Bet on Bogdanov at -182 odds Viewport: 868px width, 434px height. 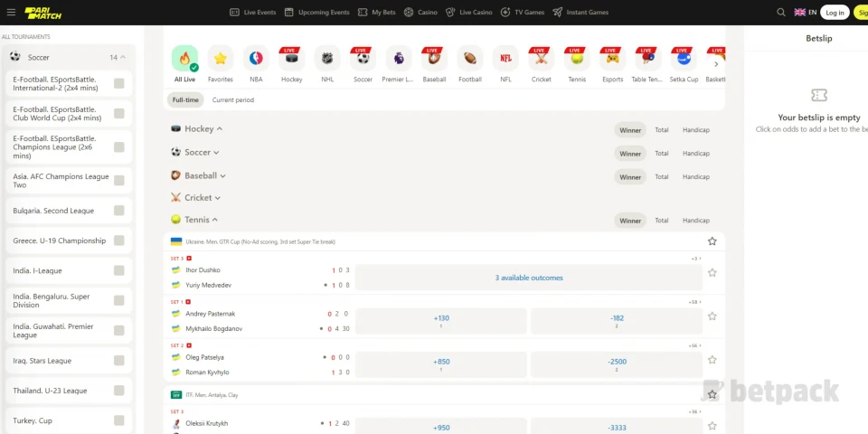pos(617,321)
